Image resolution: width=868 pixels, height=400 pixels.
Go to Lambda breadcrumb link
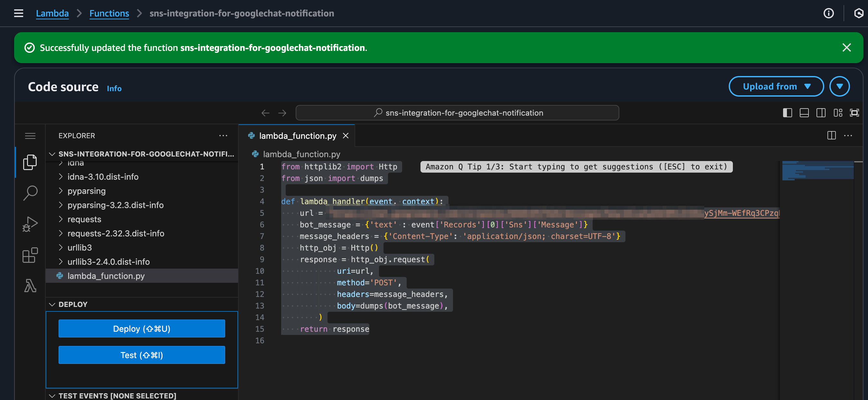click(52, 13)
